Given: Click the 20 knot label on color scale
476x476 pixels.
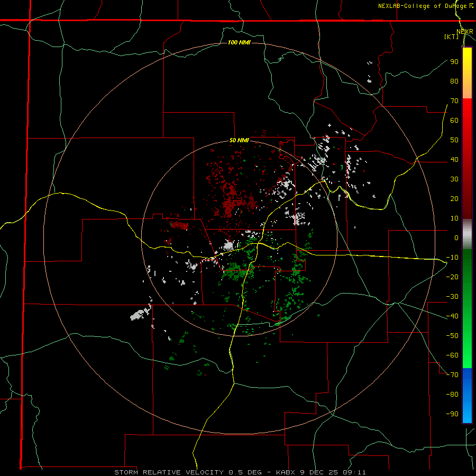Looking at the screenshot, I should pyautogui.click(x=454, y=198).
